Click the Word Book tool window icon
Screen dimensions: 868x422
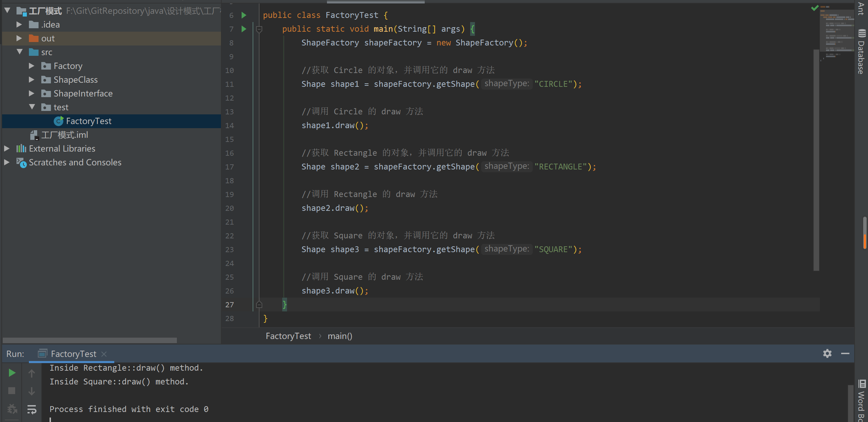pyautogui.click(x=862, y=383)
